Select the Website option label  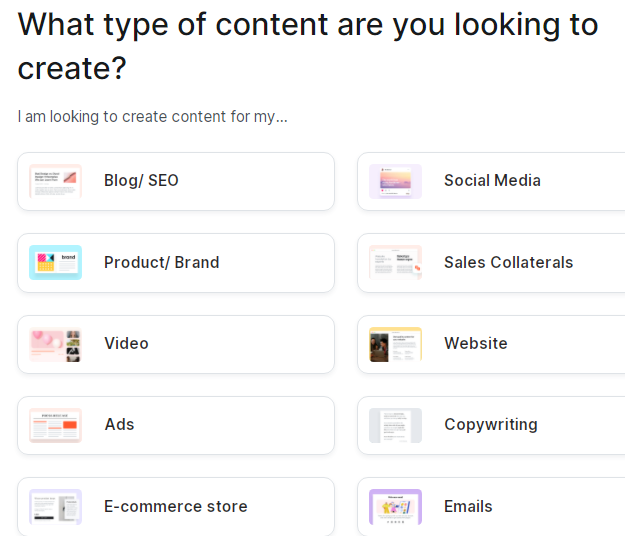pyautogui.click(x=475, y=343)
